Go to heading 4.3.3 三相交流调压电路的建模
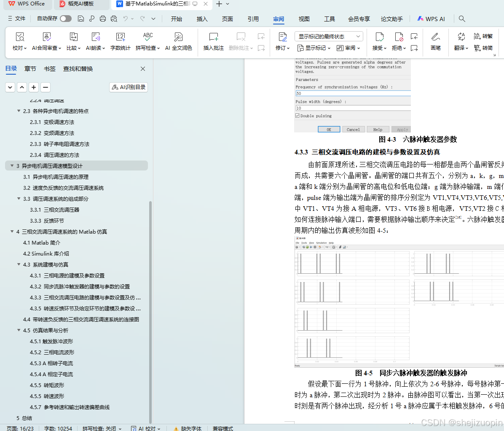Screen dimensions: 504x431 coord(85,297)
